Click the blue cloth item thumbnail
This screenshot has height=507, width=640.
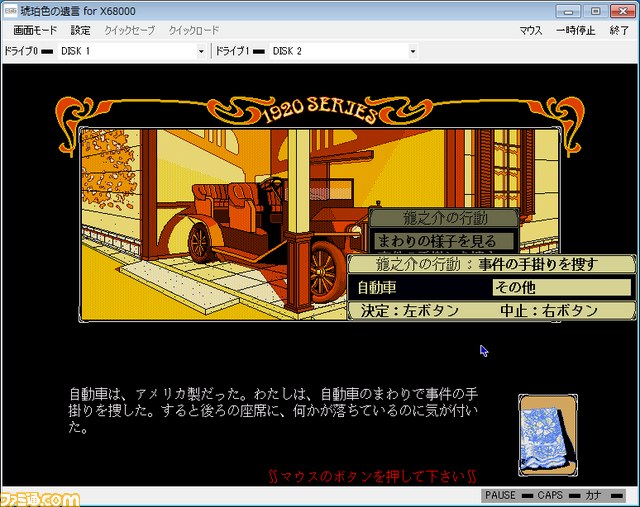[x=548, y=435]
